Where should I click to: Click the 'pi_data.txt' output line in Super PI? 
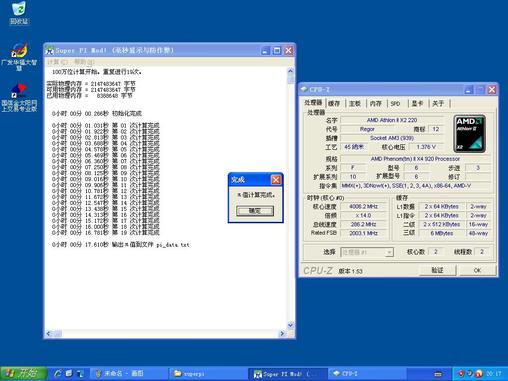(121, 245)
